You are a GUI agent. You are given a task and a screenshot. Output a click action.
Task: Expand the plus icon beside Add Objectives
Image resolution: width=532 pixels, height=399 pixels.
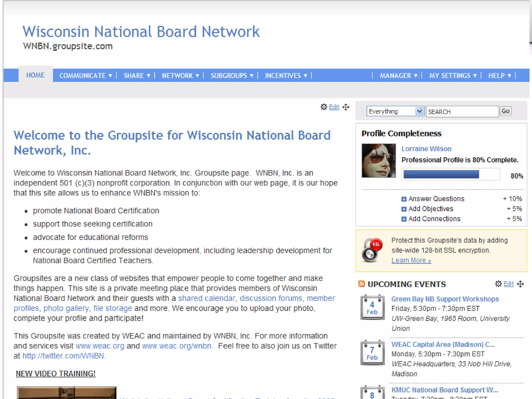pyautogui.click(x=404, y=209)
